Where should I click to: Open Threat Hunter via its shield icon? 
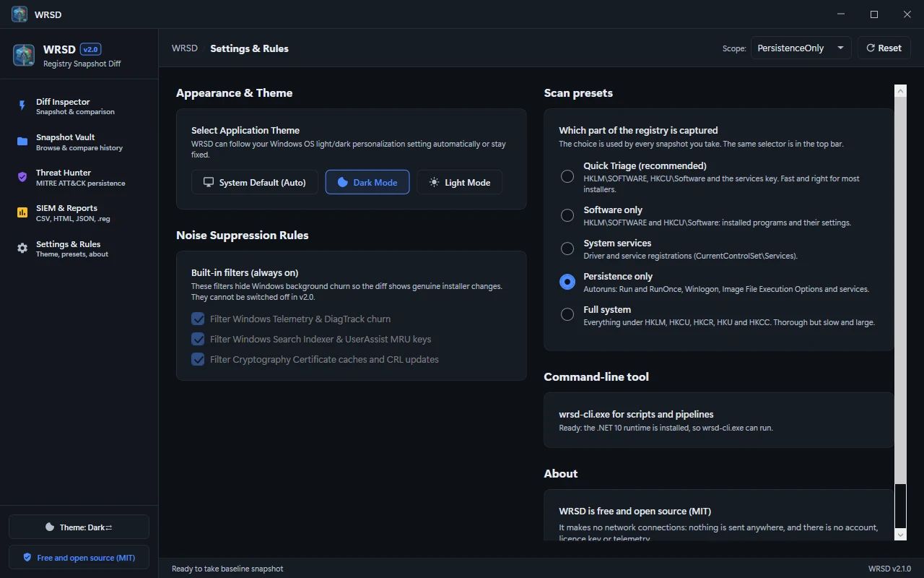pyautogui.click(x=22, y=177)
